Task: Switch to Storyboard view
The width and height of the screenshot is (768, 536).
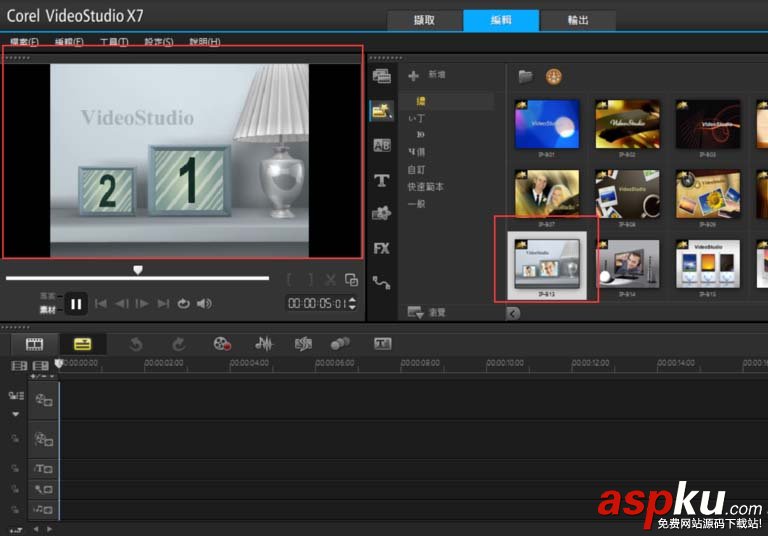Action: point(34,344)
